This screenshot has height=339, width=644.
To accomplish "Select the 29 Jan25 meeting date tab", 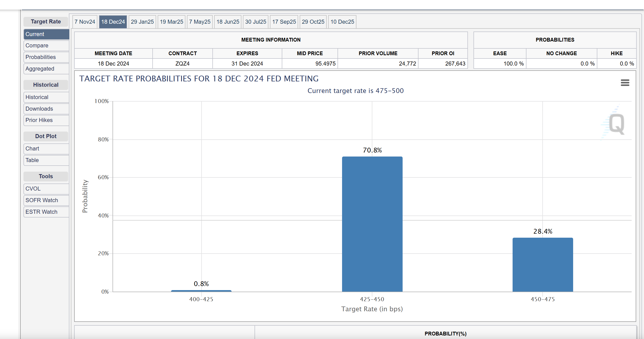I will 142,22.
